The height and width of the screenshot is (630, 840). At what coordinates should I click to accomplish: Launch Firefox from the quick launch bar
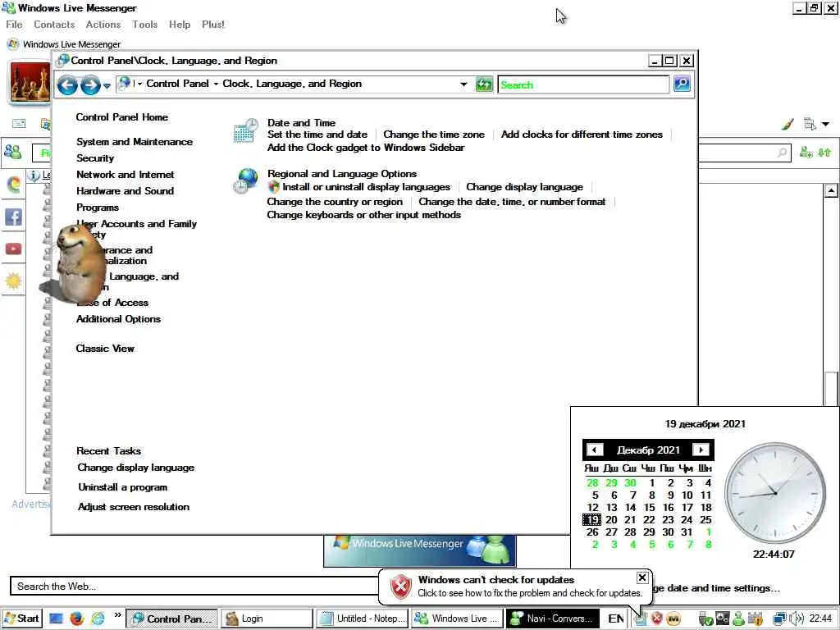point(76,619)
